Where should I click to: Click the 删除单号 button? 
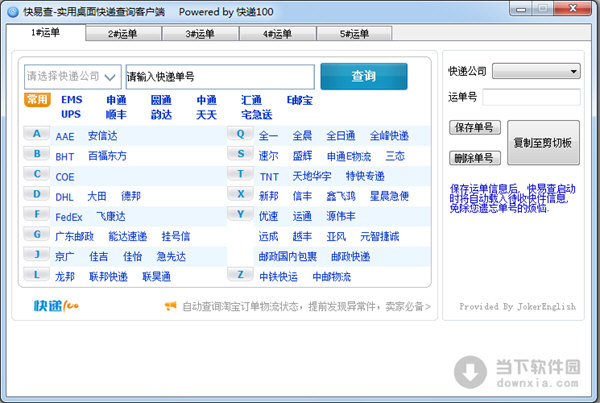475,158
